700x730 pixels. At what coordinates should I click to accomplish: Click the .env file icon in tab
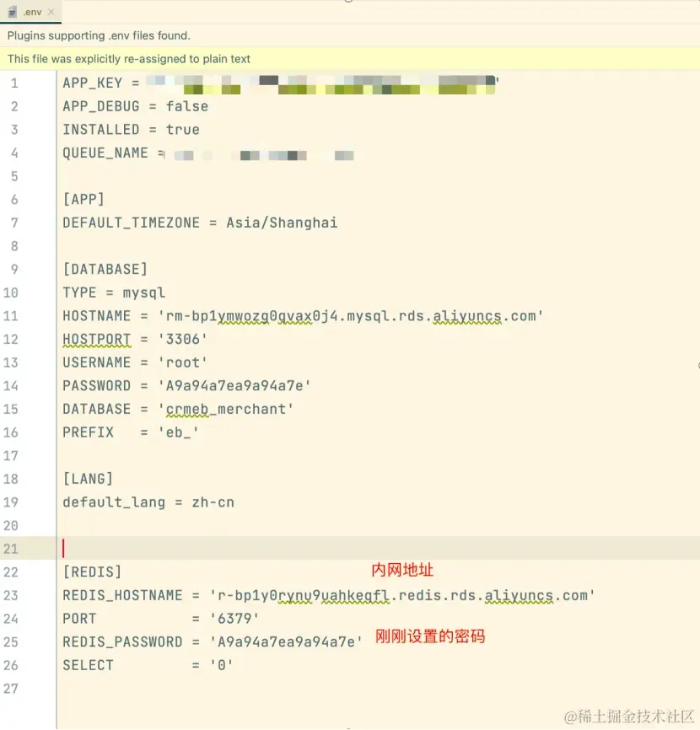(x=13, y=12)
